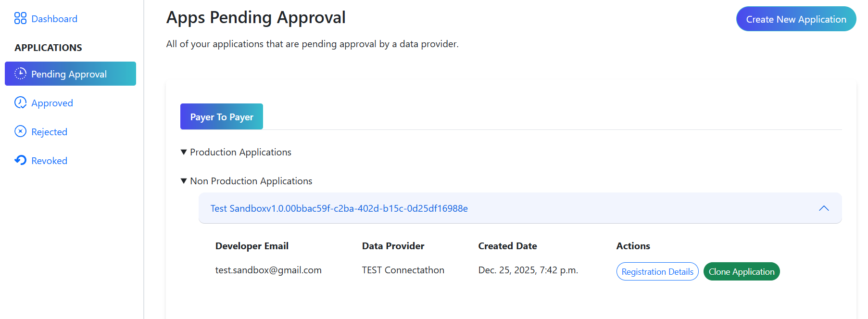Click the Dashboard grid icon
868x319 pixels.
[x=20, y=18]
